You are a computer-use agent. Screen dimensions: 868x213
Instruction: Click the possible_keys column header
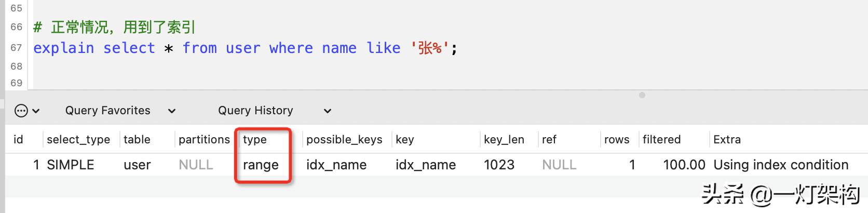344,139
